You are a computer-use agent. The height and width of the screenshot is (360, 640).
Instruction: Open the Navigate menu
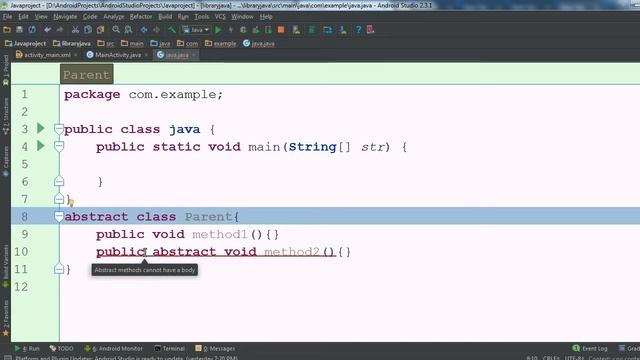pyautogui.click(x=65, y=17)
